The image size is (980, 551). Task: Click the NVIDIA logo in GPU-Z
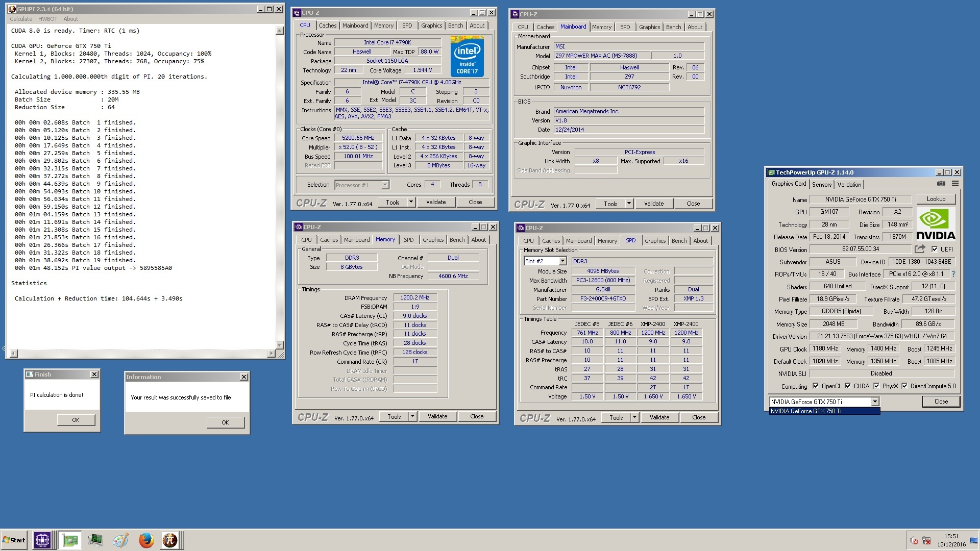(936, 224)
